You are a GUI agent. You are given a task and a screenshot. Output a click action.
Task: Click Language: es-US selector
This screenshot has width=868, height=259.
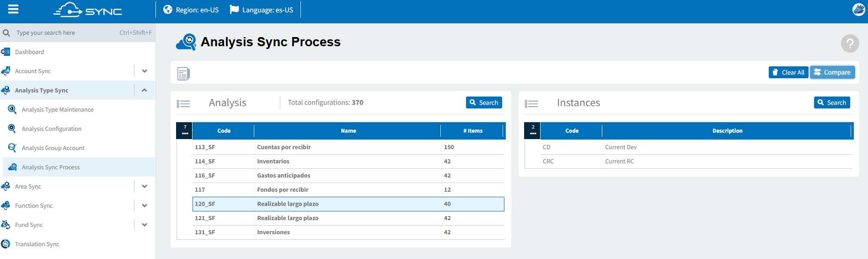[262, 10]
